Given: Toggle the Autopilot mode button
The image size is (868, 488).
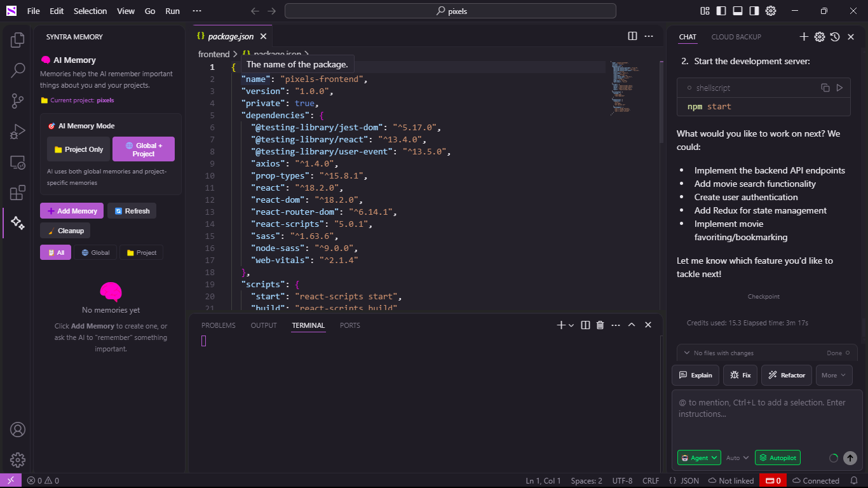Looking at the screenshot, I should point(778,457).
